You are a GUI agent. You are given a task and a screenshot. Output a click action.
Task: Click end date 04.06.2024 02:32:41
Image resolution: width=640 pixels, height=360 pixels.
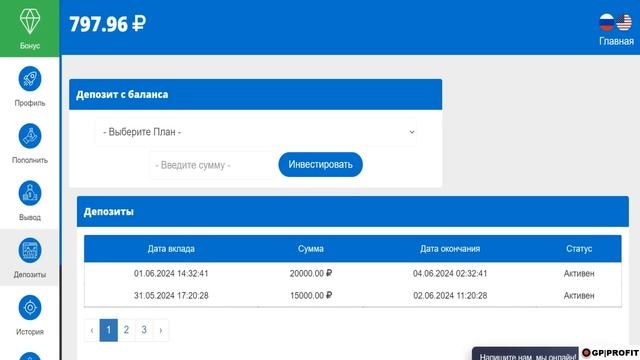coord(450,273)
